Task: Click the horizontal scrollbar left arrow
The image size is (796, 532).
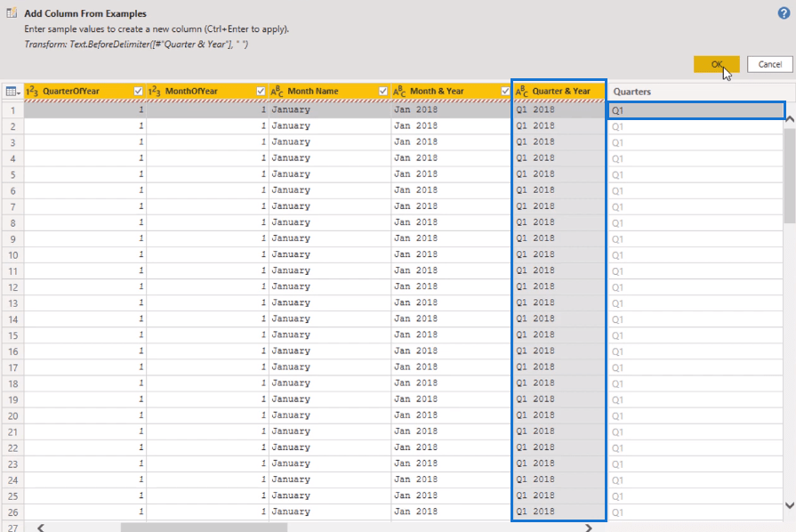Action: click(x=41, y=528)
